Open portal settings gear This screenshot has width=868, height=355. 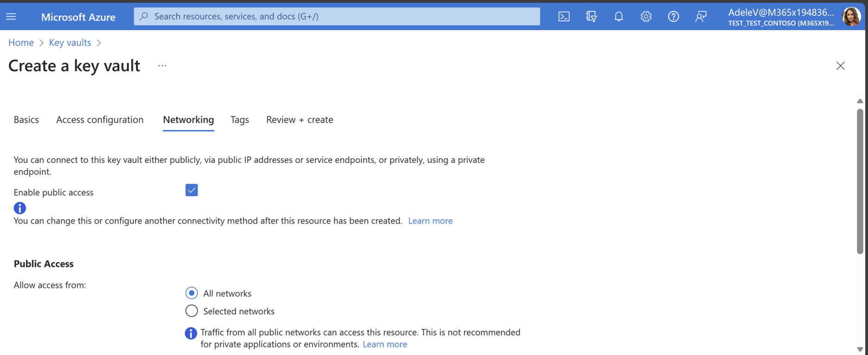(x=646, y=17)
